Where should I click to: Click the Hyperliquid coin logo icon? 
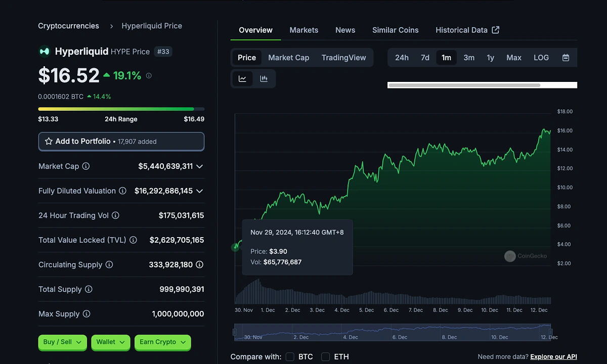[45, 51]
